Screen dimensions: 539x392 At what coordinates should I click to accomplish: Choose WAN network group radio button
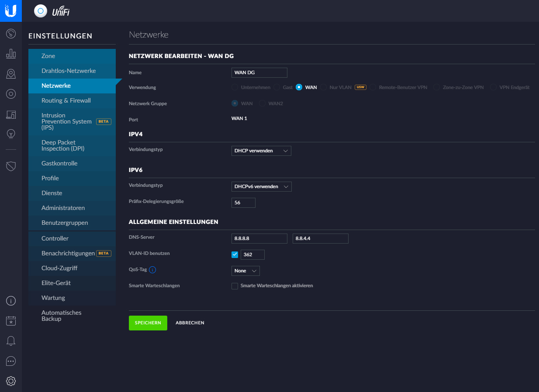(x=235, y=103)
